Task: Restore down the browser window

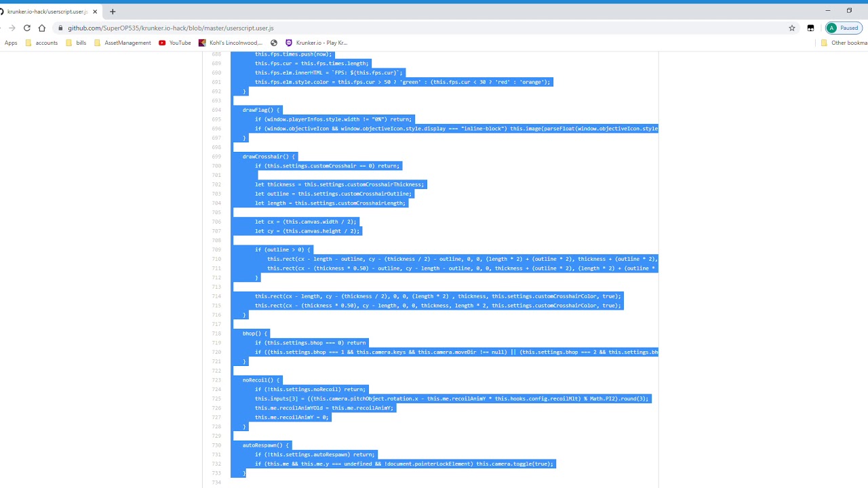Action: [x=849, y=11]
